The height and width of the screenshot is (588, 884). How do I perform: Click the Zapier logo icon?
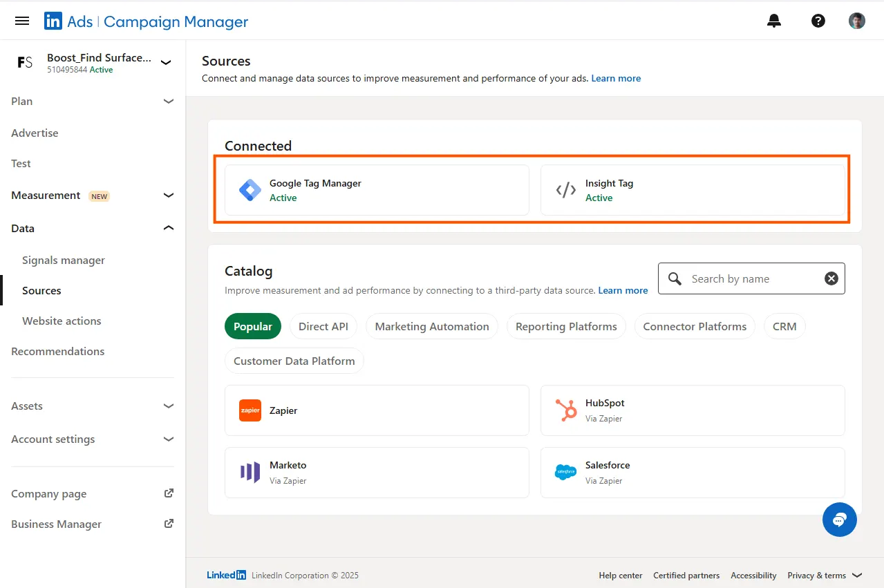point(250,410)
